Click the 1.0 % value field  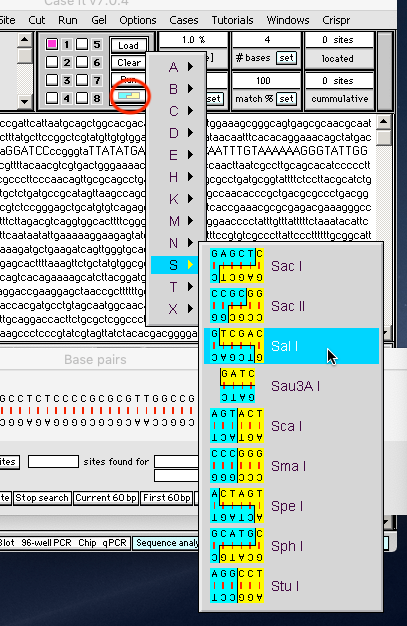[193, 40]
